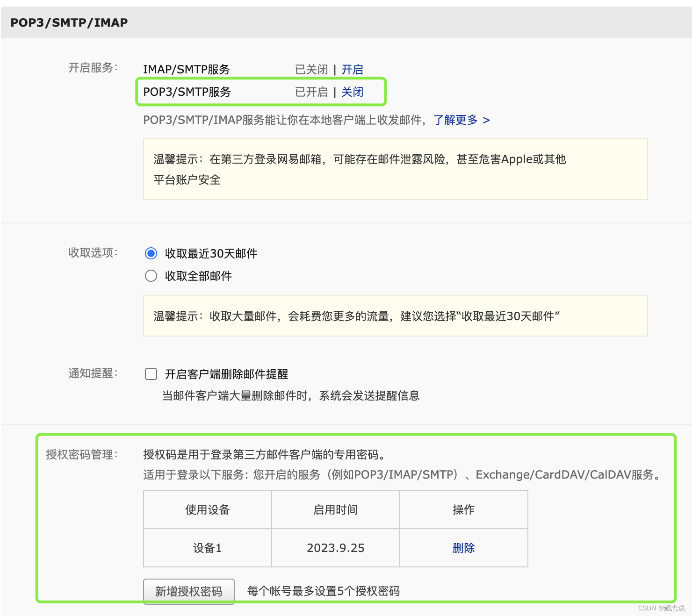Click the 使用设备 column header

coord(208,509)
